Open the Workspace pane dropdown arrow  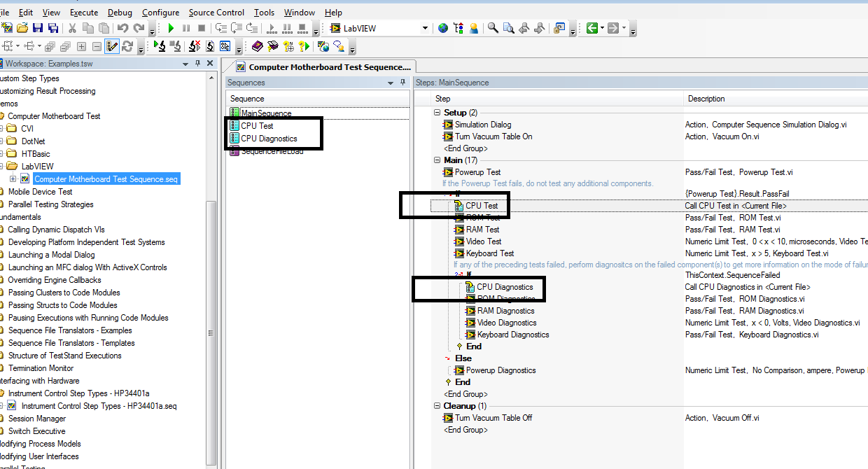[185, 63]
